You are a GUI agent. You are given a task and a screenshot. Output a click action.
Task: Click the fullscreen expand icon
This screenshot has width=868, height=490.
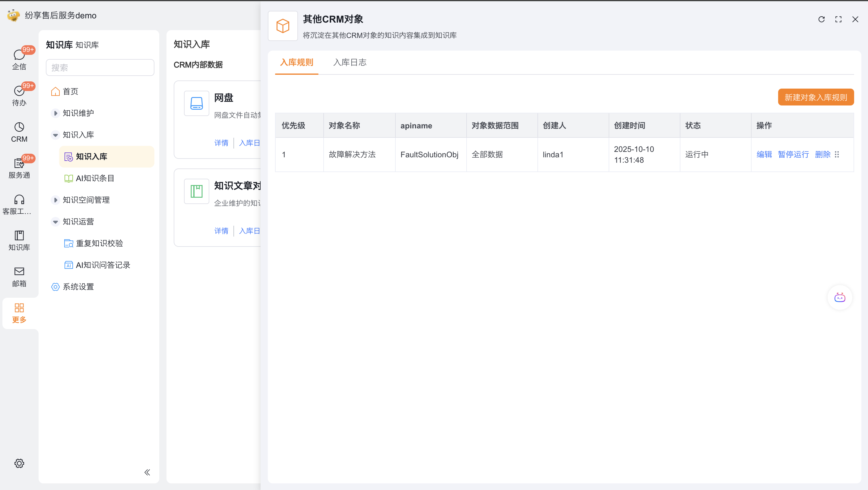pyautogui.click(x=838, y=19)
